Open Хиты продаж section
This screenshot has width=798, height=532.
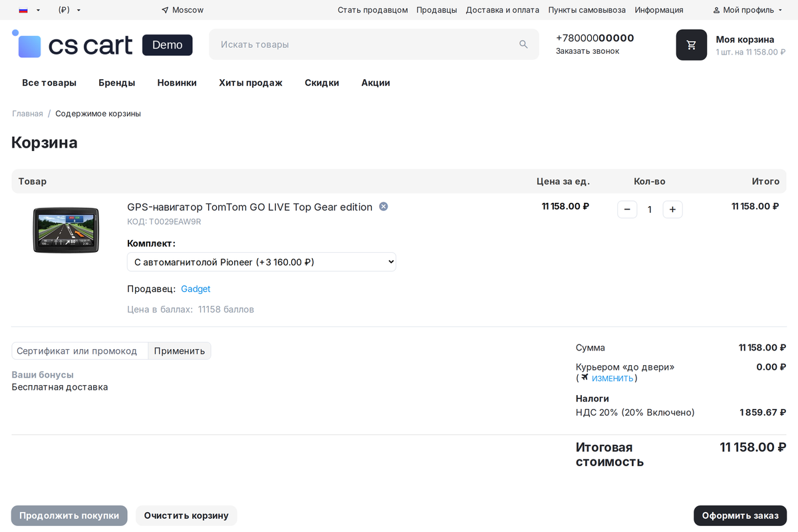click(251, 82)
